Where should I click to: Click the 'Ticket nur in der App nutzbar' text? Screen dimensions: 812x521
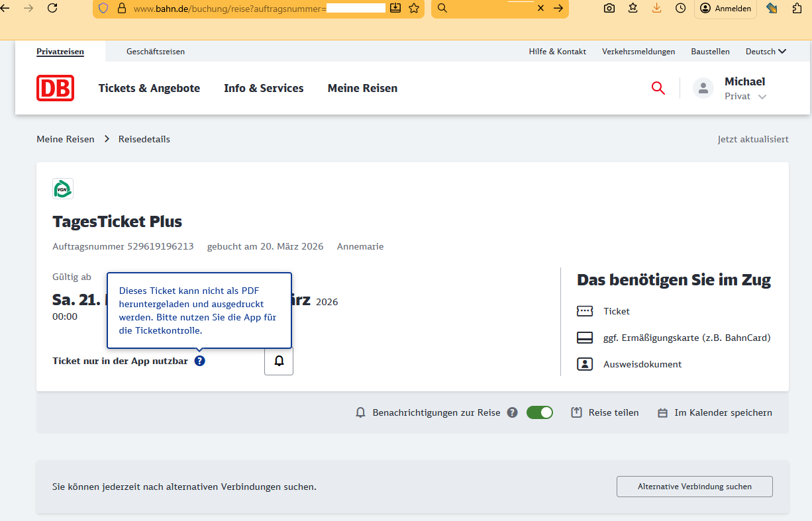120,361
